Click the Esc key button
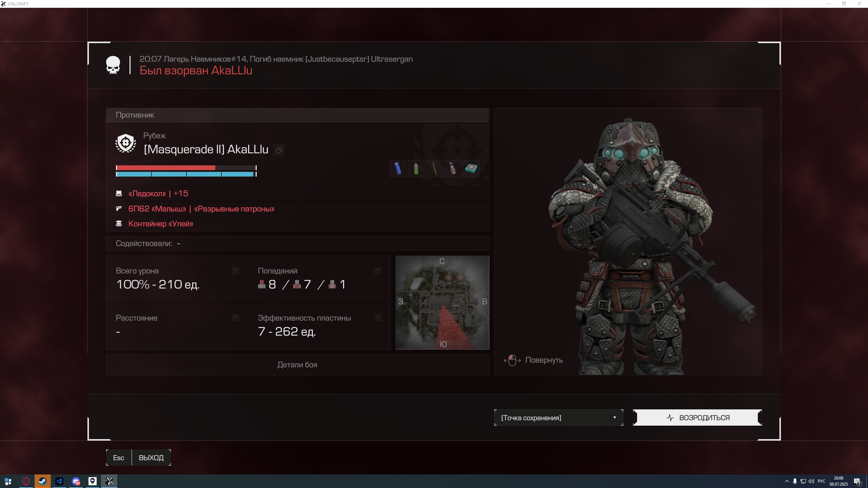This screenshot has width=868, height=488. tap(119, 458)
